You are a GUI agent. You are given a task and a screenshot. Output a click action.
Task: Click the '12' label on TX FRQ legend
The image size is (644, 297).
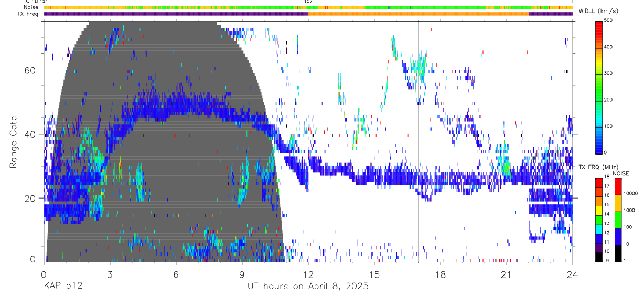click(606, 233)
